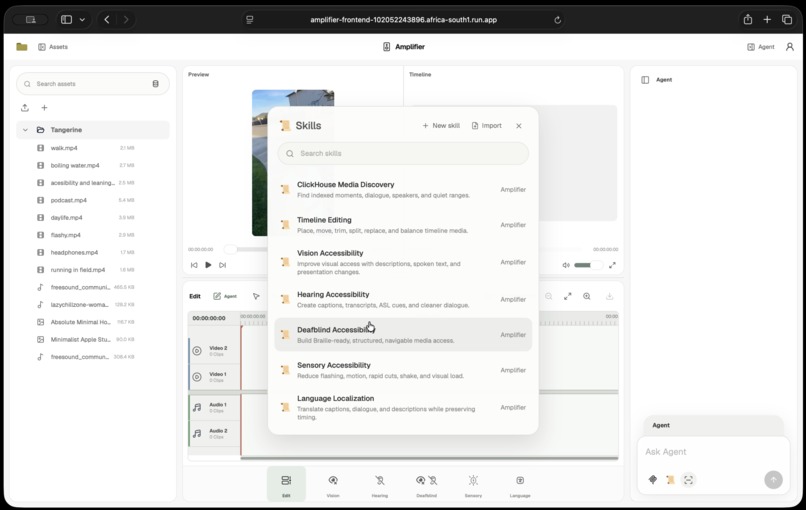Viewport: 806px width, 510px height.
Task: Skip to next in the preview
Action: point(223,265)
